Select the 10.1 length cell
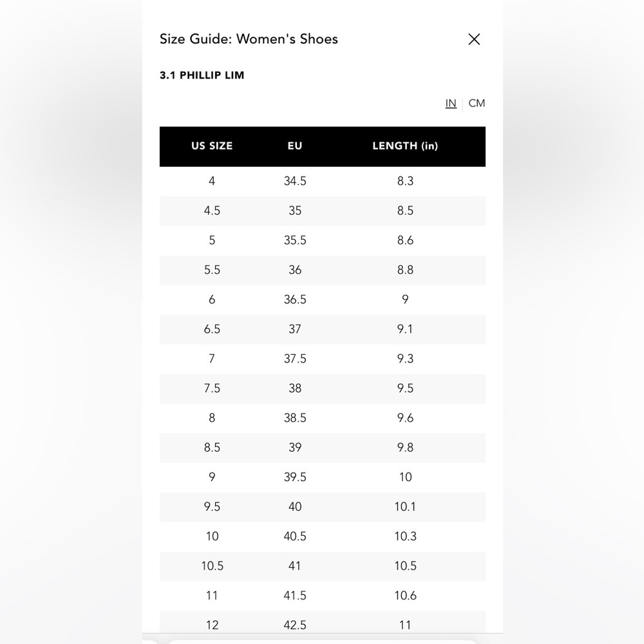 (405, 506)
